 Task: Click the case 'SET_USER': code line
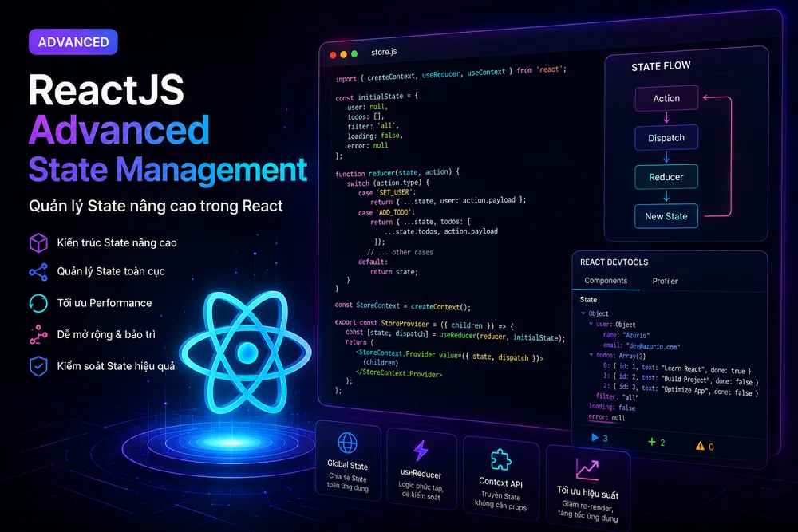tap(387, 193)
